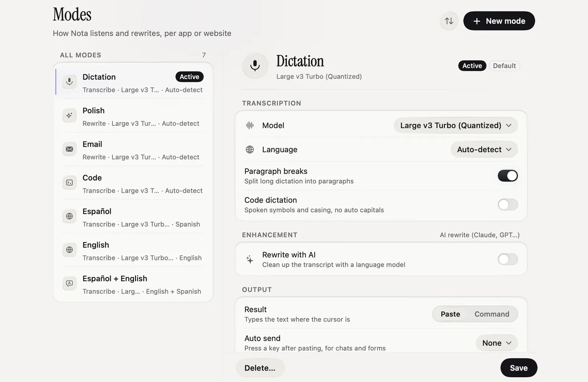Click the sparkle icon in Polish row
588x382 pixels.
(69, 115)
